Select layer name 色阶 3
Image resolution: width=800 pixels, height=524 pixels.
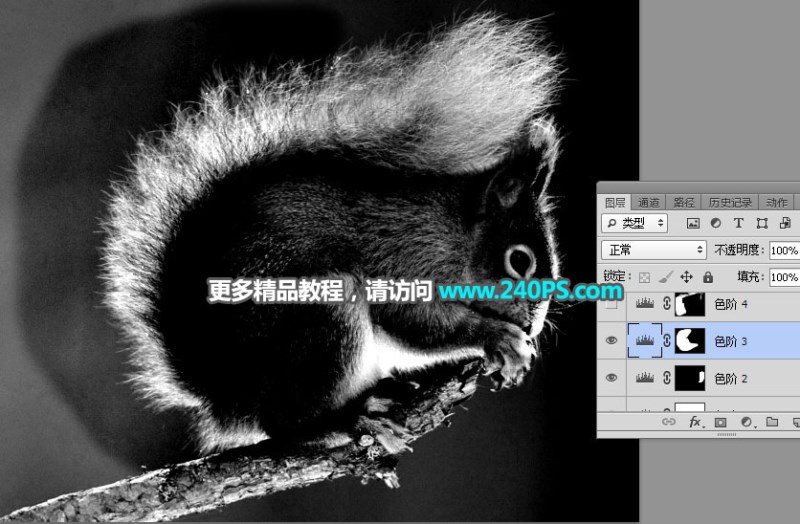click(731, 341)
